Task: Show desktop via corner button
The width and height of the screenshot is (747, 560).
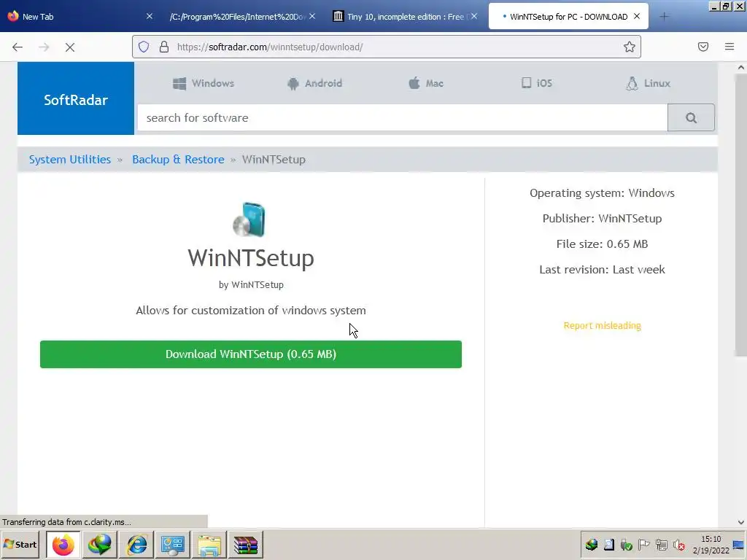Action: click(739, 545)
